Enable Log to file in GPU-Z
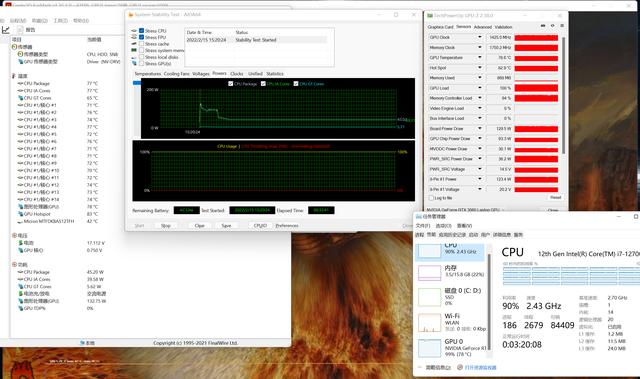640x379 pixels. point(431,198)
